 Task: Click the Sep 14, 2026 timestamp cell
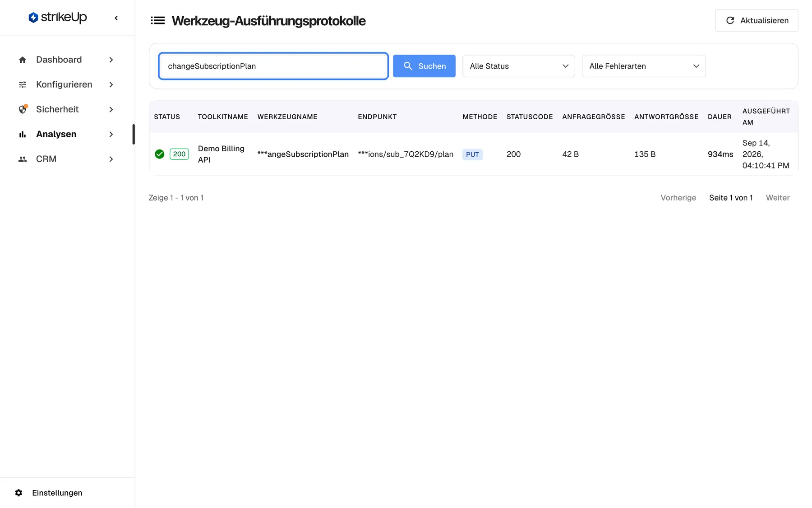pos(766,154)
